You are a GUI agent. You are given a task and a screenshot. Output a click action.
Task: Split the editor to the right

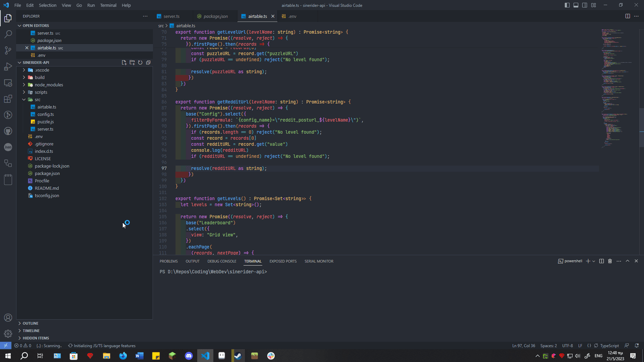click(627, 16)
